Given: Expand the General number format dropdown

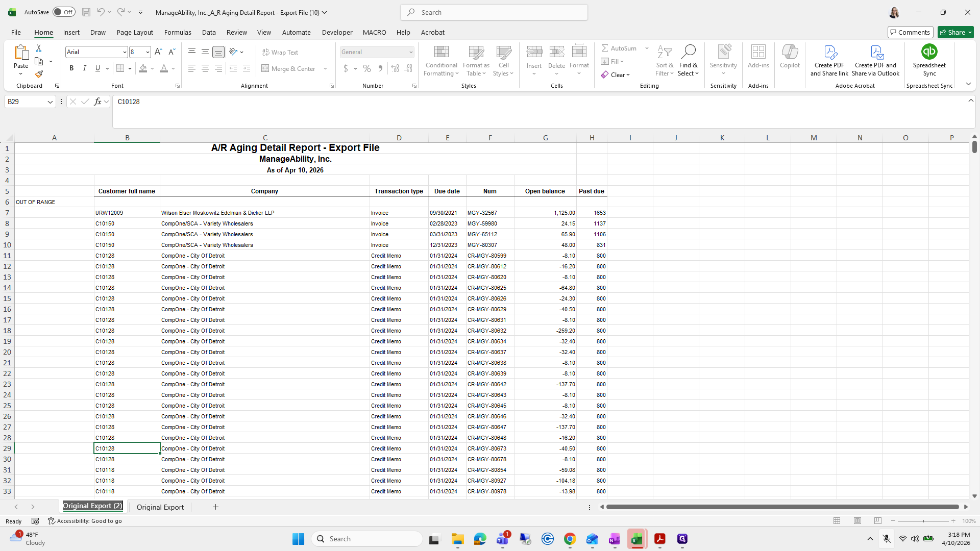Looking at the screenshot, I should 410,52.
